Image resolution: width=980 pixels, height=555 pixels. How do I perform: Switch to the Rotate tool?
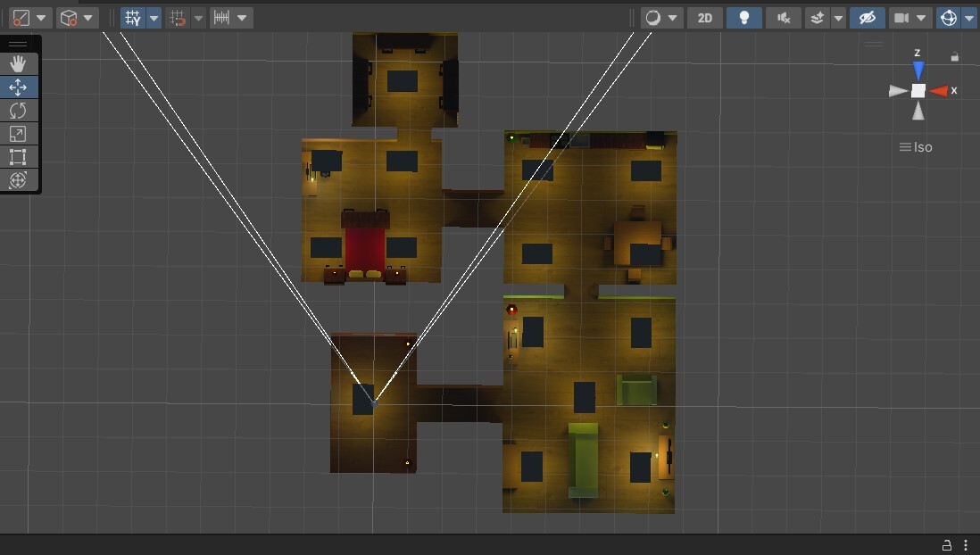pos(18,110)
